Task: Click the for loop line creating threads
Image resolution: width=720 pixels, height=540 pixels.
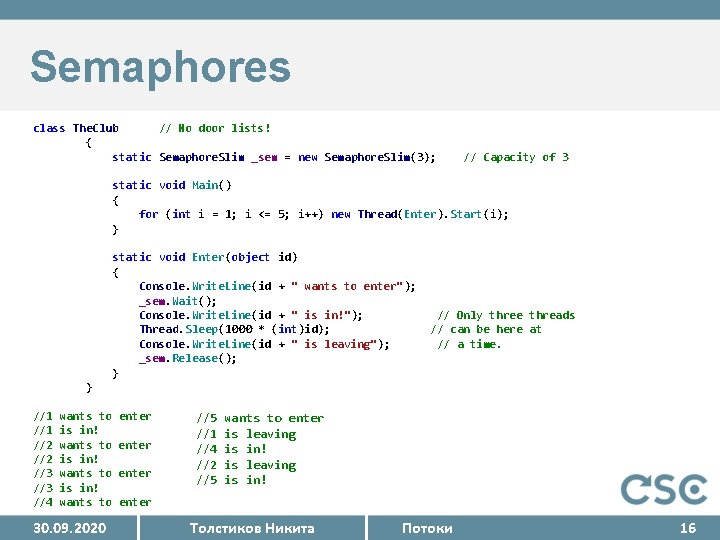Action: point(323,214)
